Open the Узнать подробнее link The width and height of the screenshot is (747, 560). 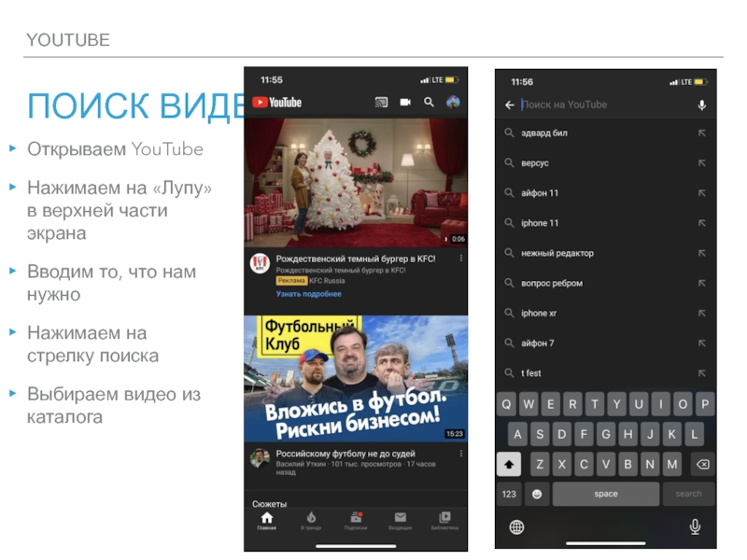coord(309,294)
